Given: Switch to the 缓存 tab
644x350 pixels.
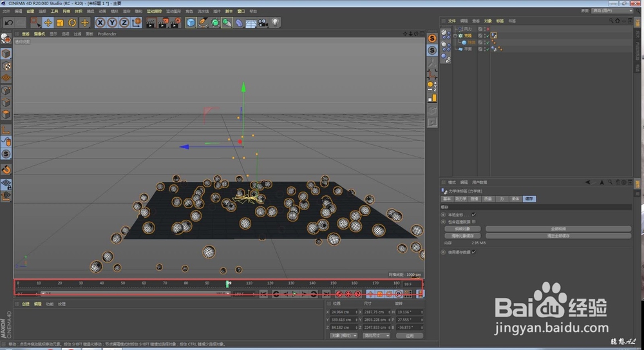Looking at the screenshot, I should tap(529, 199).
